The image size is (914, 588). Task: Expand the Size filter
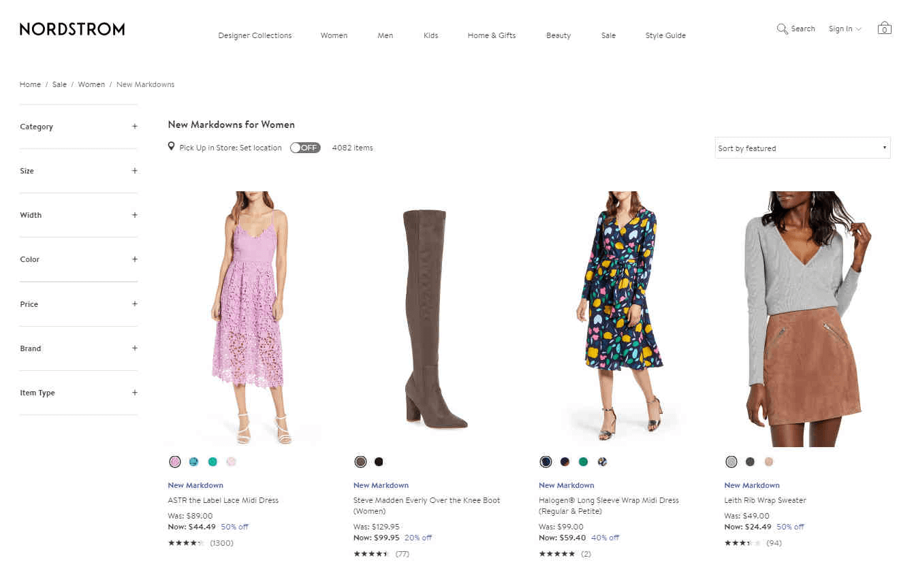point(78,171)
